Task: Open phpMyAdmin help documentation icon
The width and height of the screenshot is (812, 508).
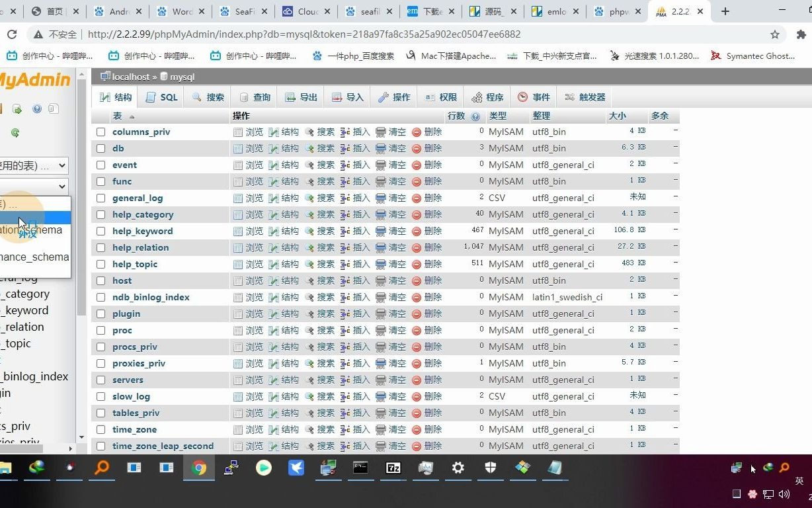Action: (37, 109)
